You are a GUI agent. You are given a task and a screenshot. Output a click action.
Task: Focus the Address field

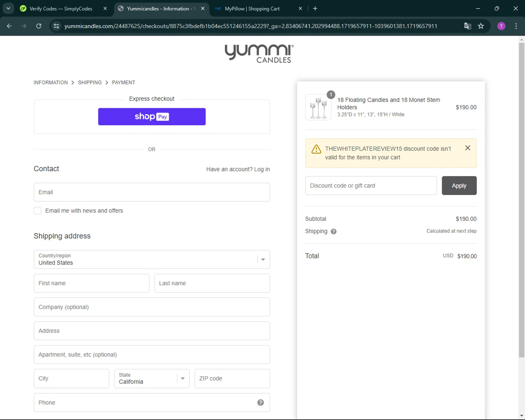click(x=152, y=331)
